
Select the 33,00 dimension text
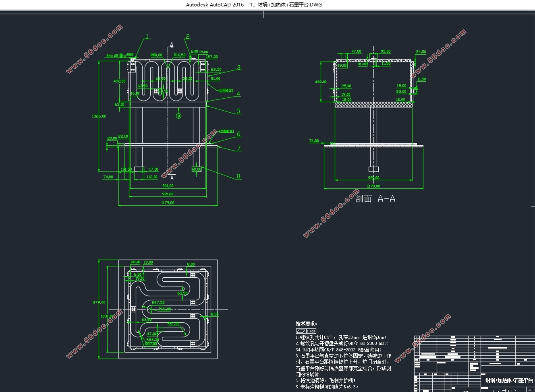pyautogui.click(x=187, y=78)
